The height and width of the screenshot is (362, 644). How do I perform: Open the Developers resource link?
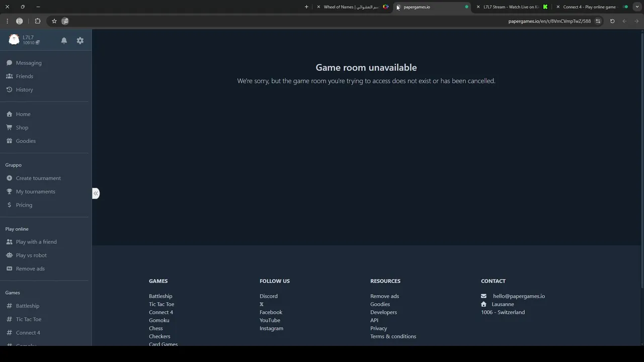point(383,312)
